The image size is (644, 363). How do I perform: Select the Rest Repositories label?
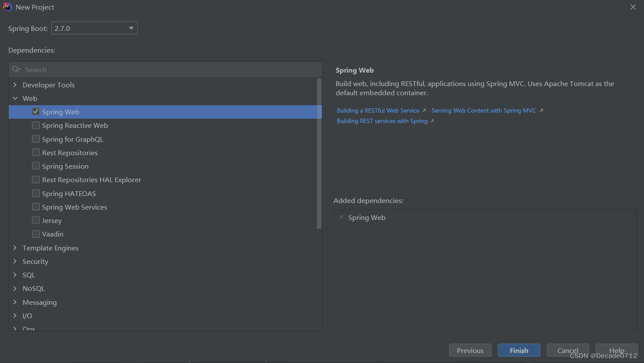click(70, 153)
